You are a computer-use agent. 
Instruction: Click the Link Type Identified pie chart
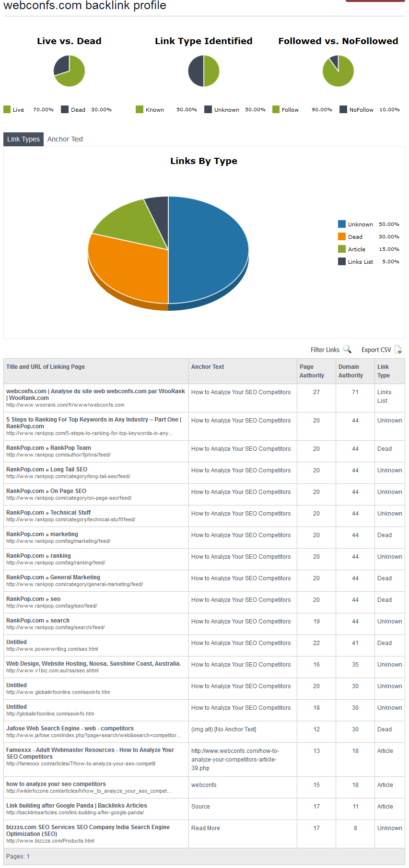coord(204,71)
